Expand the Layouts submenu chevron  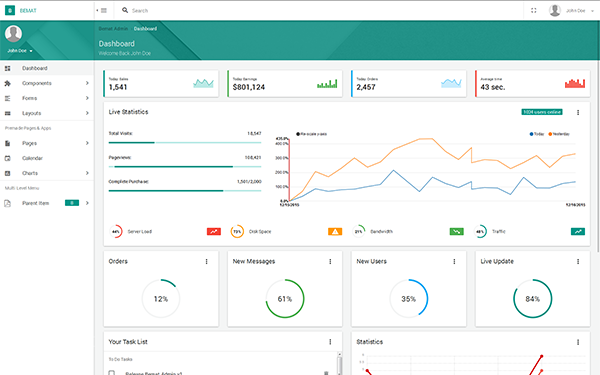[87, 113]
